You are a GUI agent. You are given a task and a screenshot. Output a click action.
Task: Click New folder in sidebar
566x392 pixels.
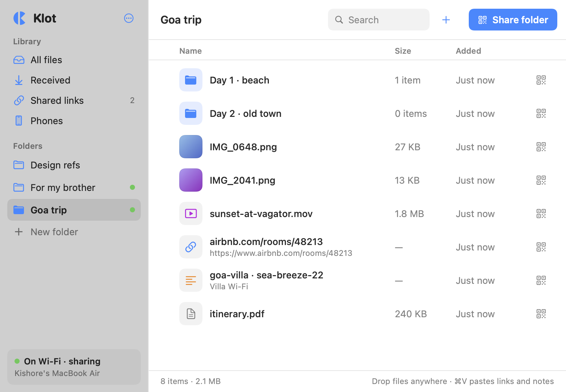(x=74, y=232)
